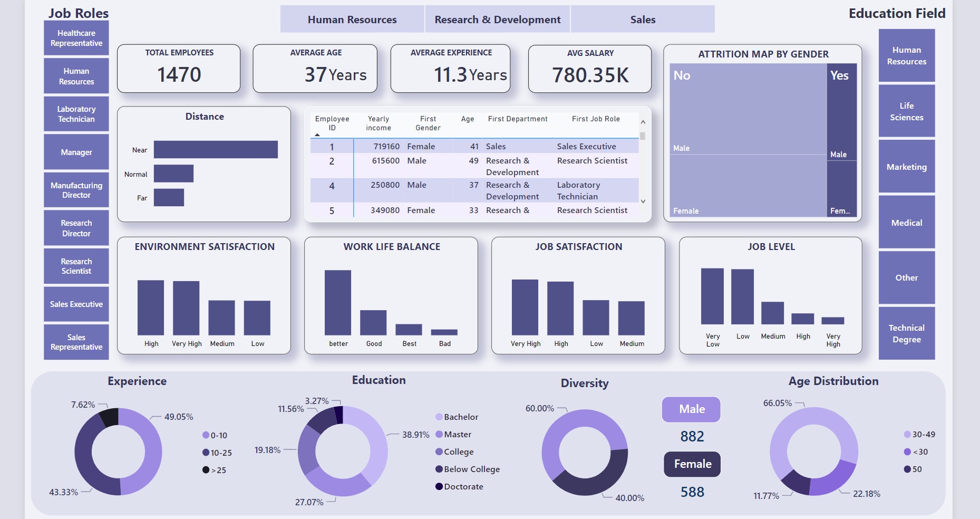
Task: Filter by Life Sciences education field
Action: (906, 111)
